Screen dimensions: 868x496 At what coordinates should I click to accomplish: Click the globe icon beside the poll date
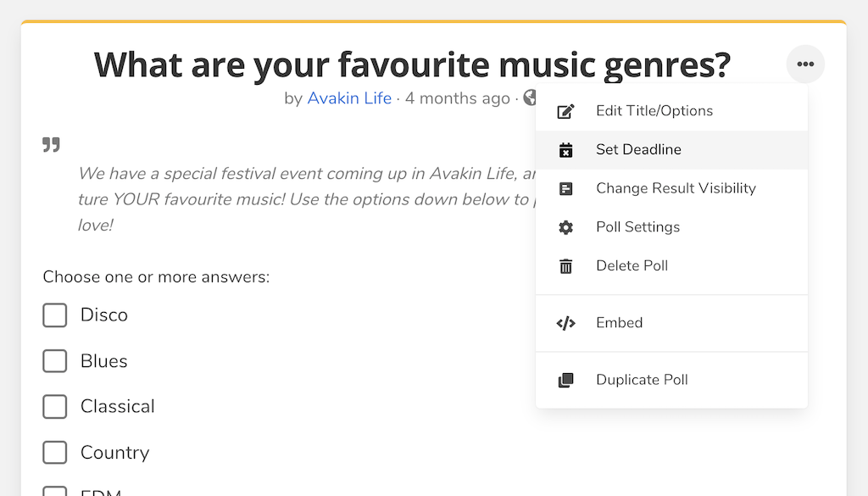[530, 98]
